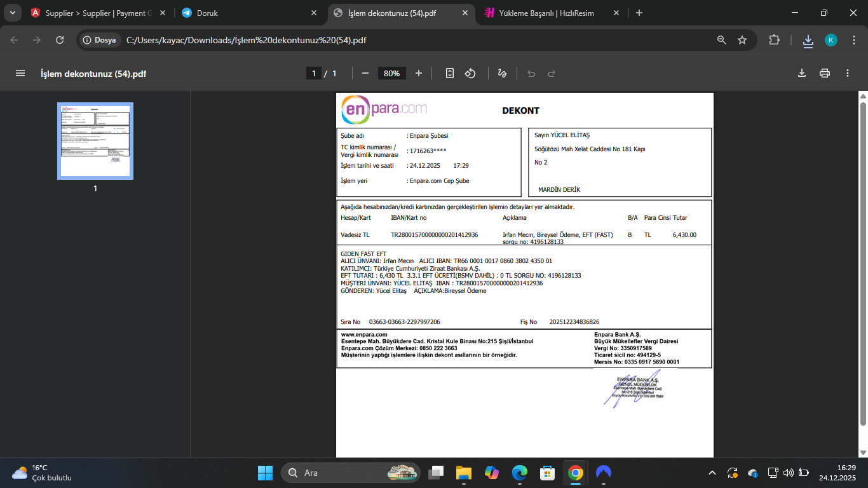The image size is (868, 488).
Task: Select the İşlem dekontunuz (54).pdf tab
Action: (x=402, y=13)
